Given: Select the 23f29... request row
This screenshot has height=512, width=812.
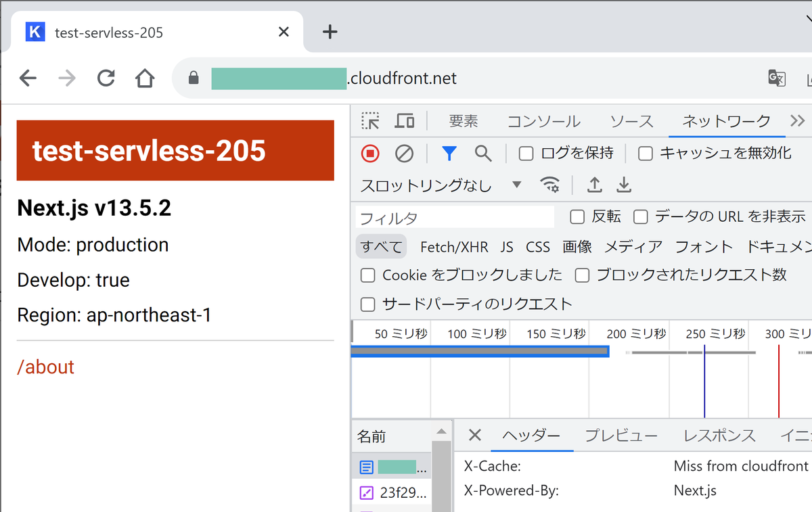Looking at the screenshot, I should coord(391,492).
